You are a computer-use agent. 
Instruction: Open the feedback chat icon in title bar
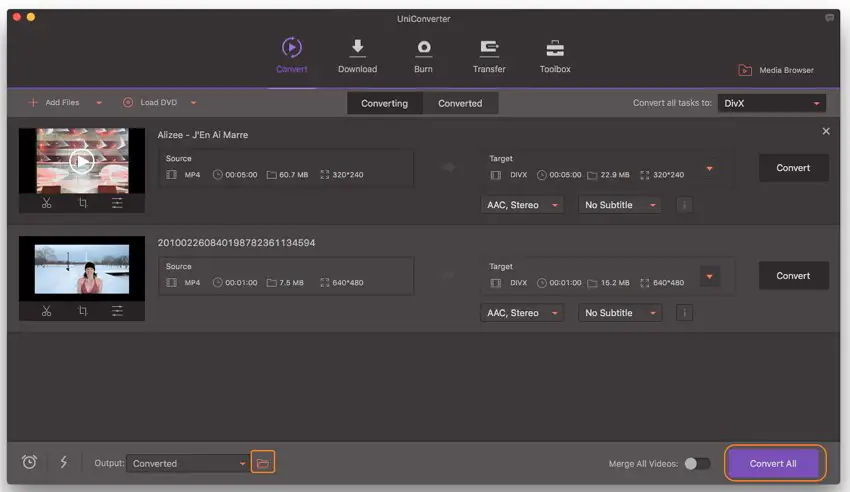(829, 18)
